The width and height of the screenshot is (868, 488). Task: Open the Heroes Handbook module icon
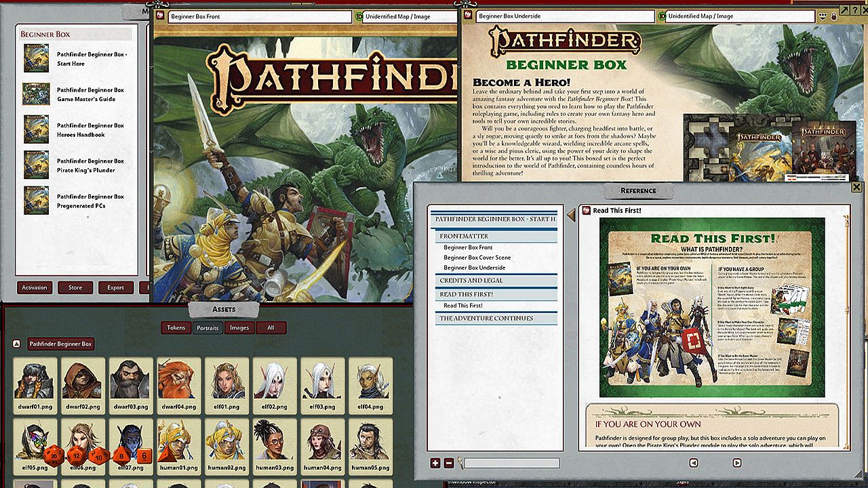[x=36, y=129]
